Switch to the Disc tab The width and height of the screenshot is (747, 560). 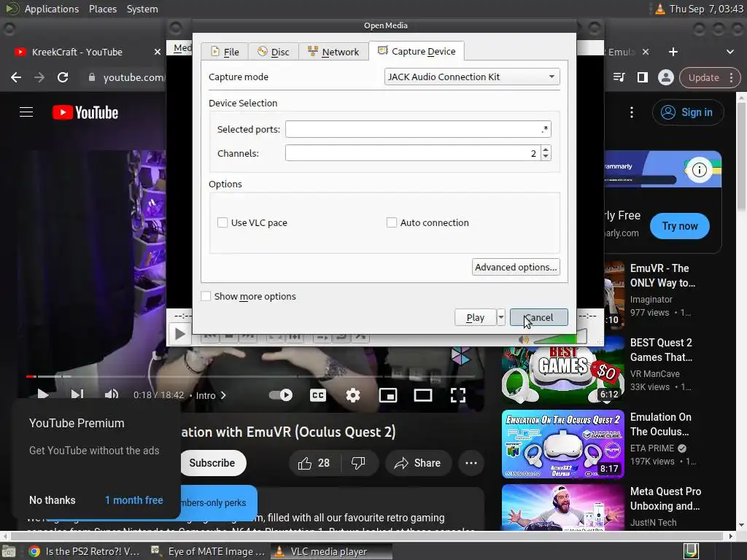coord(274,52)
